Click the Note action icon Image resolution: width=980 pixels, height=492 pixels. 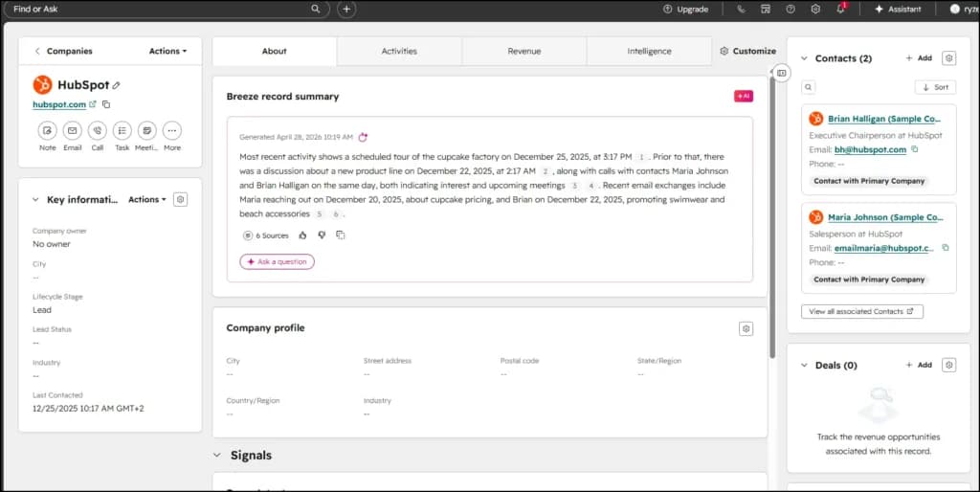pyautogui.click(x=48, y=131)
